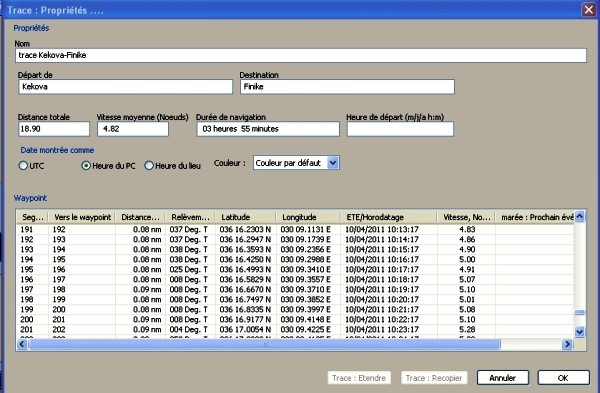Click the waypoint list scroll down arrow
This screenshot has height=393, width=600.
[580, 332]
